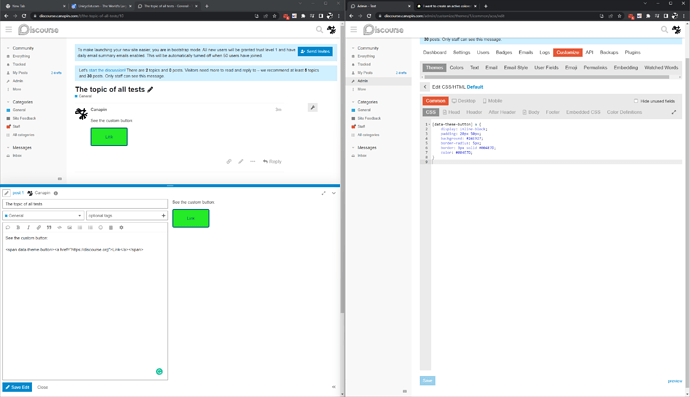This screenshot has height=397, width=690.
Task: Click the Grammarly icon in the composer textarea
Action: coord(159,371)
